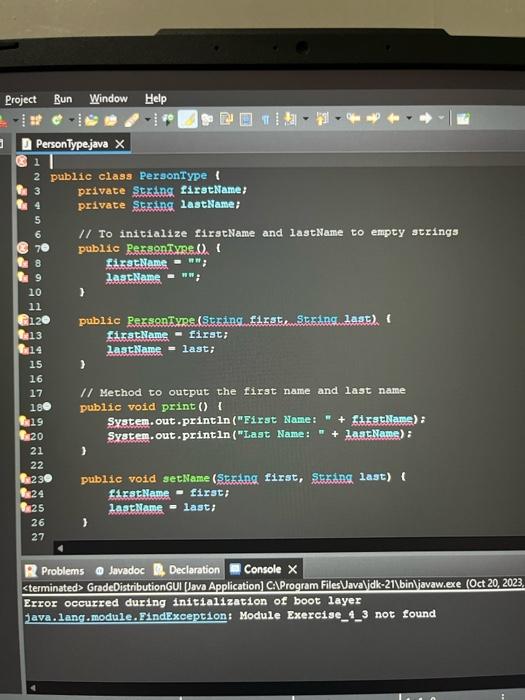Open the java.lang.module.FindException link
The image size is (525, 700).
[125, 617]
